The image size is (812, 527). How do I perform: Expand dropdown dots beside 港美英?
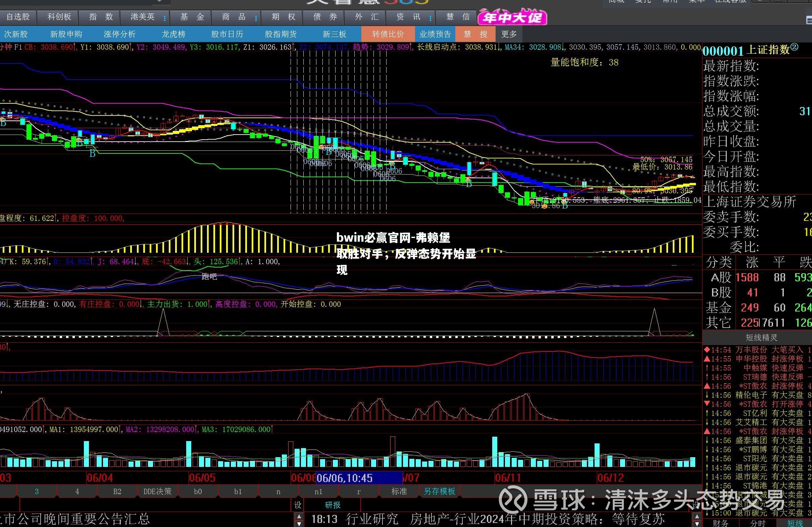[165, 18]
